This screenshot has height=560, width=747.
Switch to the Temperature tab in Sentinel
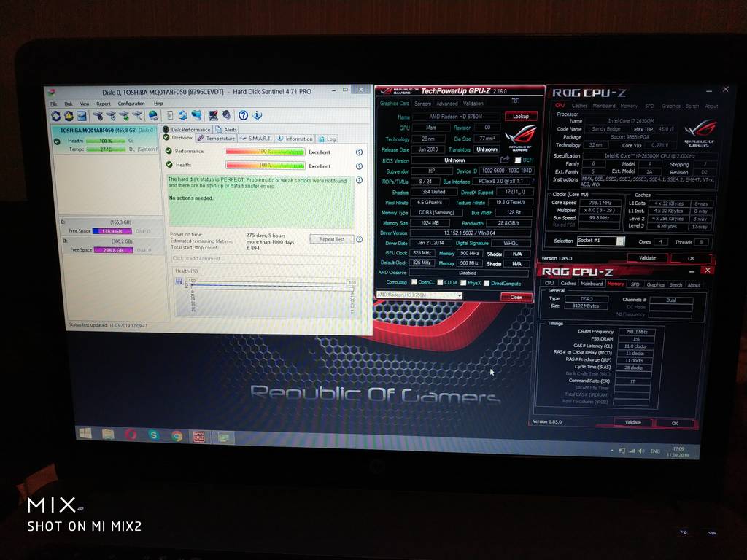216,139
